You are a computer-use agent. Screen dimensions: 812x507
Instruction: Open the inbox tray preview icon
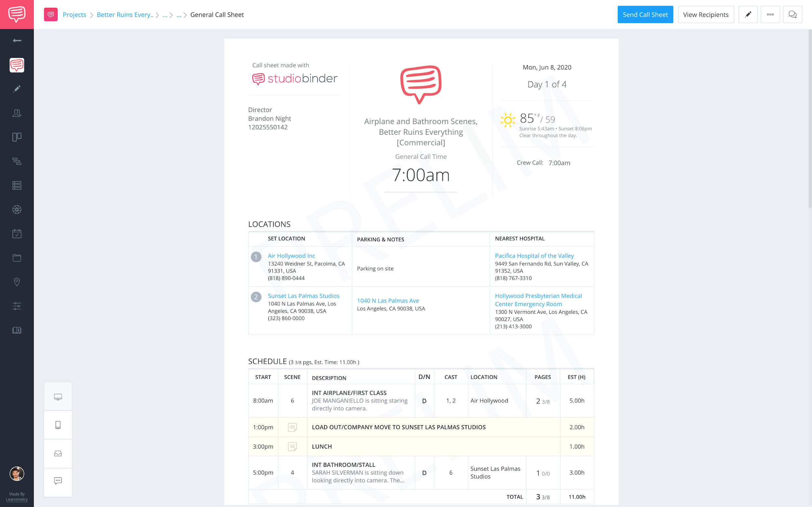pyautogui.click(x=58, y=454)
